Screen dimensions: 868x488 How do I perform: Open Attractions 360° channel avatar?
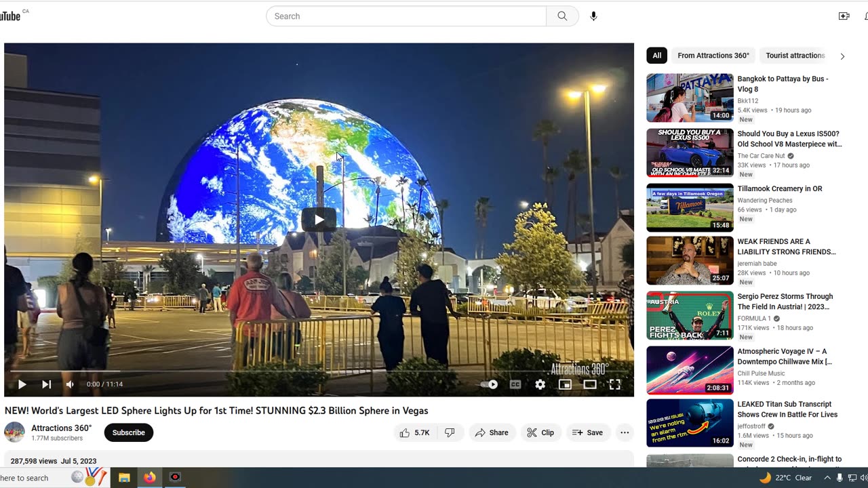click(x=14, y=432)
